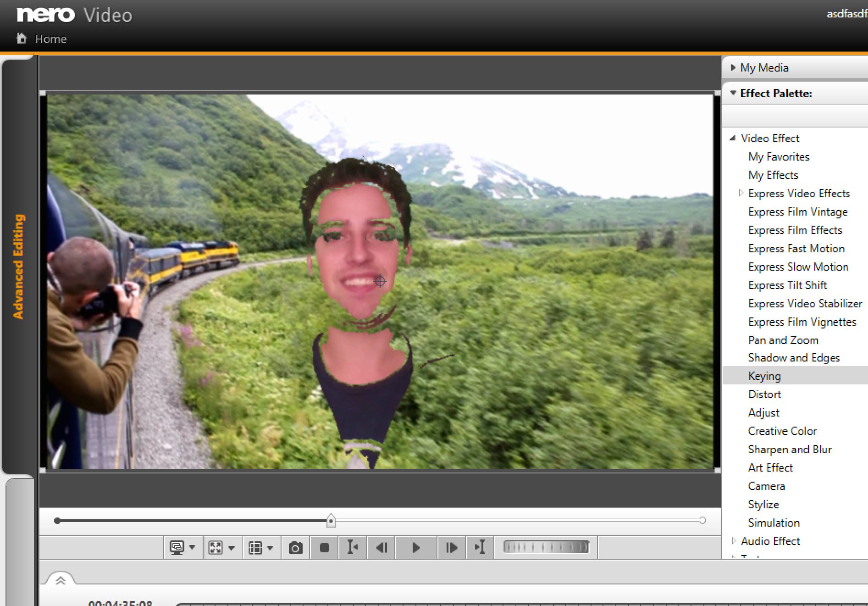868x606 pixels.
Task: Click the Home icon in the header
Action: [21, 39]
